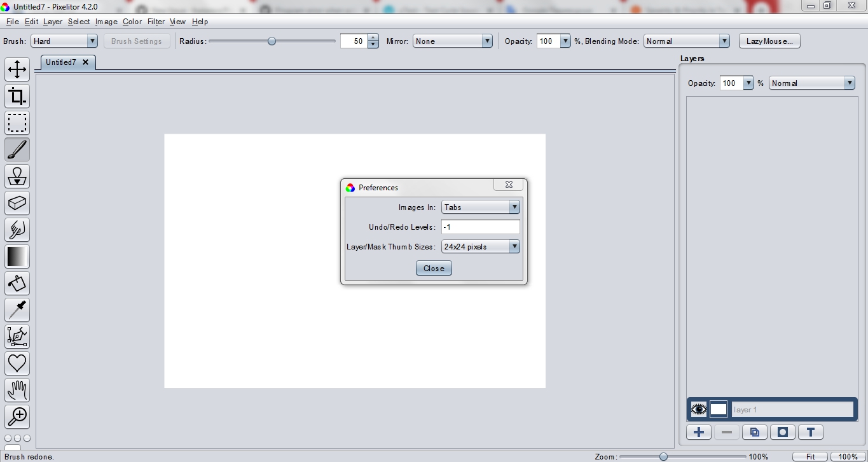Image resolution: width=868 pixels, height=462 pixels.
Task: Click the layer 1 name field
Action: pos(792,409)
